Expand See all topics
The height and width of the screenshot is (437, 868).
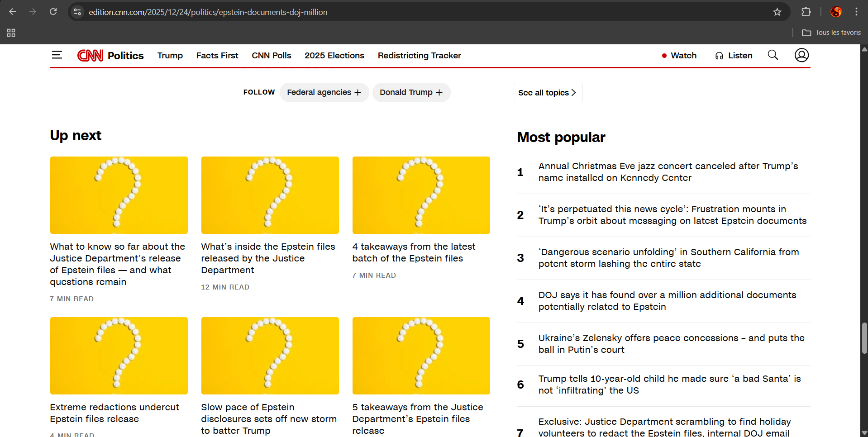[x=548, y=93]
